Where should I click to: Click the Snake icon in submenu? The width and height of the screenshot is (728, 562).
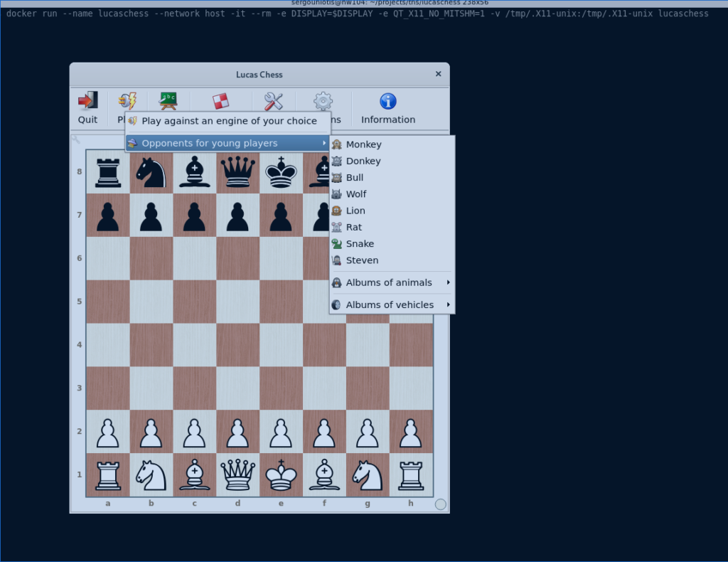[x=337, y=244]
